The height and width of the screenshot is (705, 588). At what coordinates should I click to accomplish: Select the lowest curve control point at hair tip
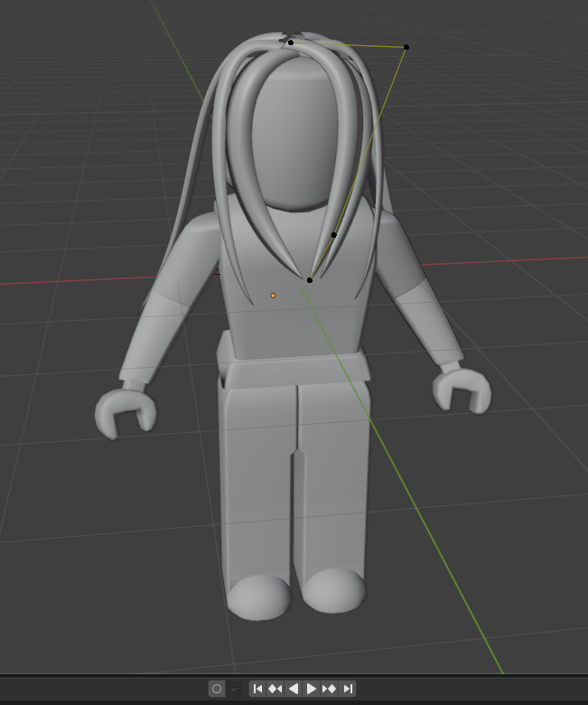(310, 280)
